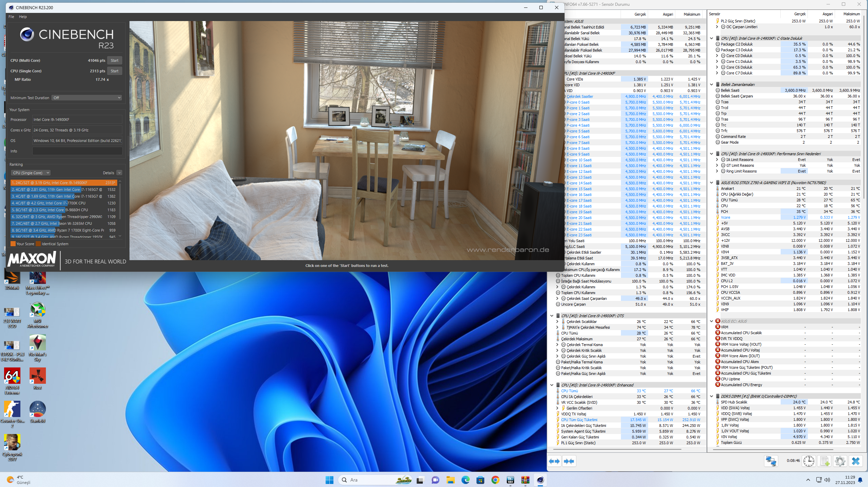Open File Explorer from taskbar

(450, 480)
